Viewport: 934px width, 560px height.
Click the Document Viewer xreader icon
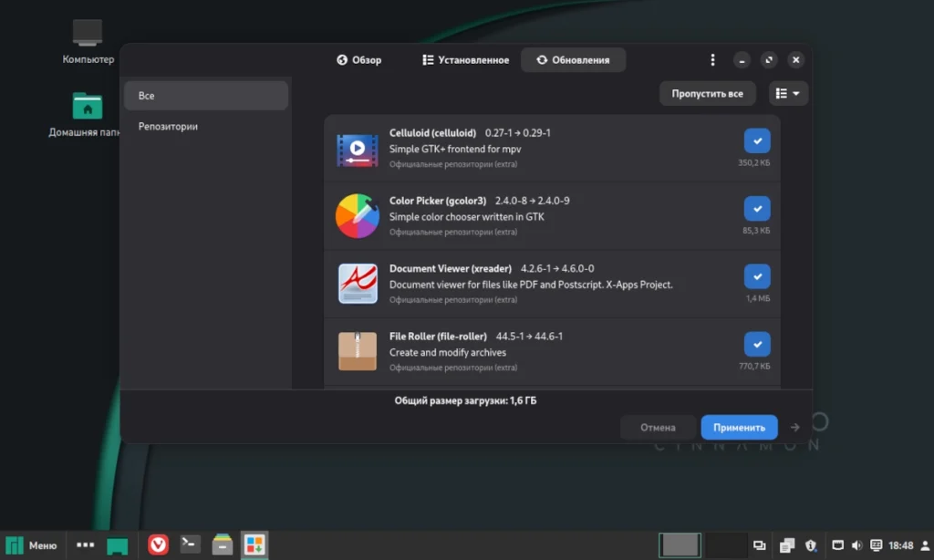pos(358,284)
